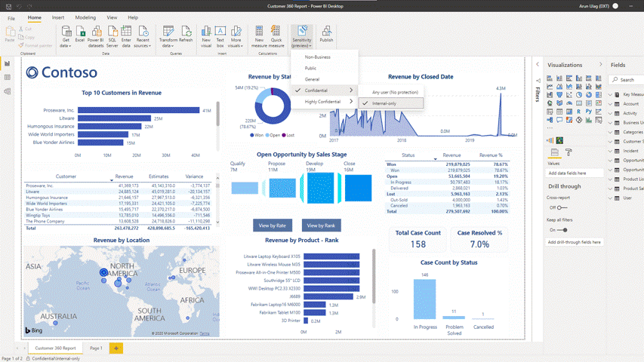Screen dimensions: 644x362
Task: Select the gauge visualization
Action: pyautogui.click(x=569, y=103)
